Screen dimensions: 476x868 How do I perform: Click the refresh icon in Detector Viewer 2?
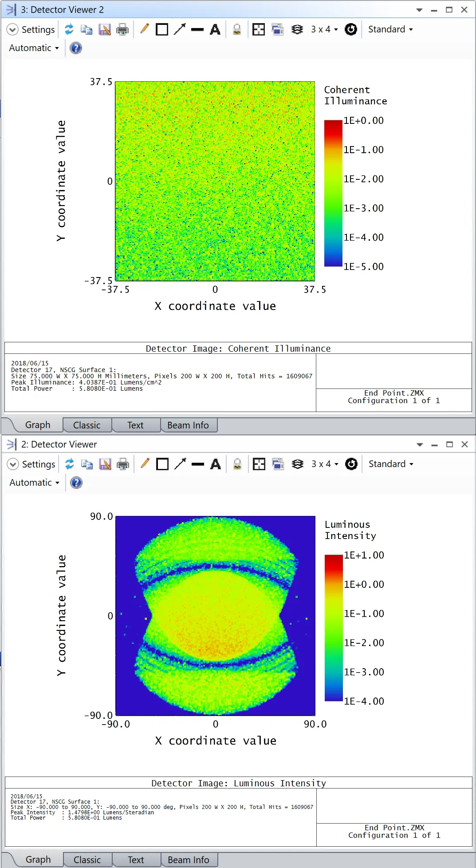[69, 29]
